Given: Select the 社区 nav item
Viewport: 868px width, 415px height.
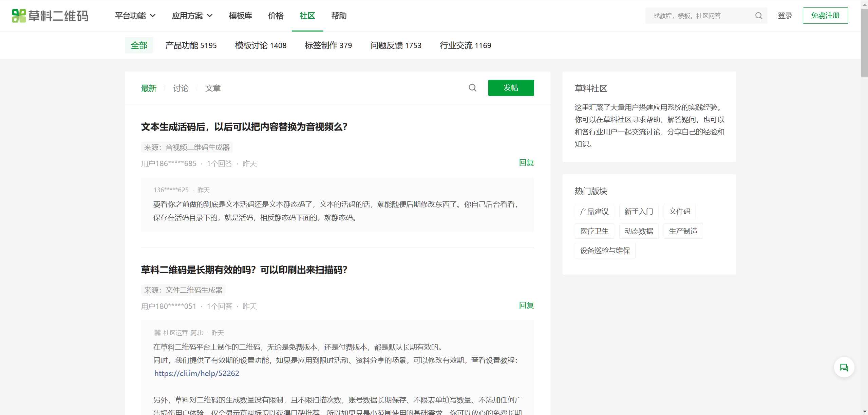Looking at the screenshot, I should tap(307, 16).
